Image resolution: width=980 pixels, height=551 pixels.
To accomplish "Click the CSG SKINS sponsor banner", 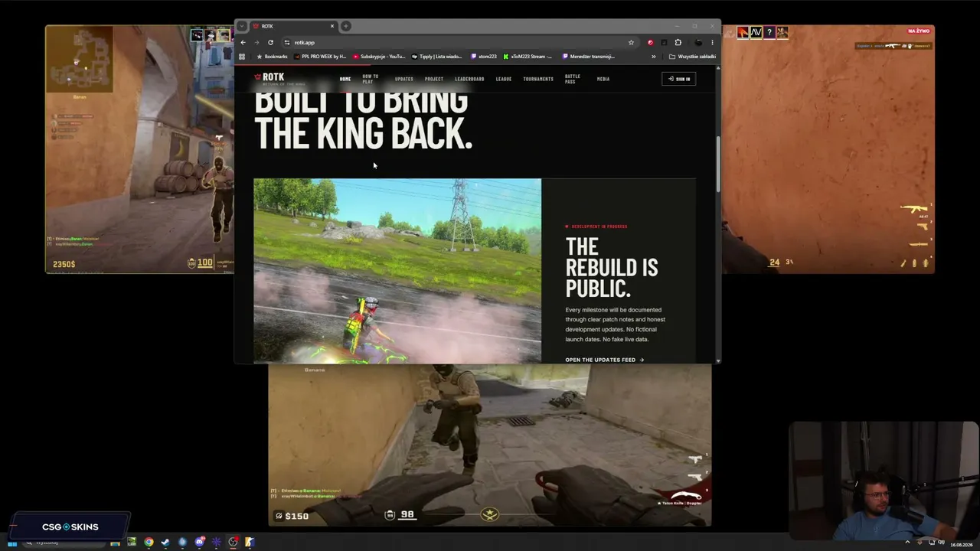I will pyautogui.click(x=70, y=527).
